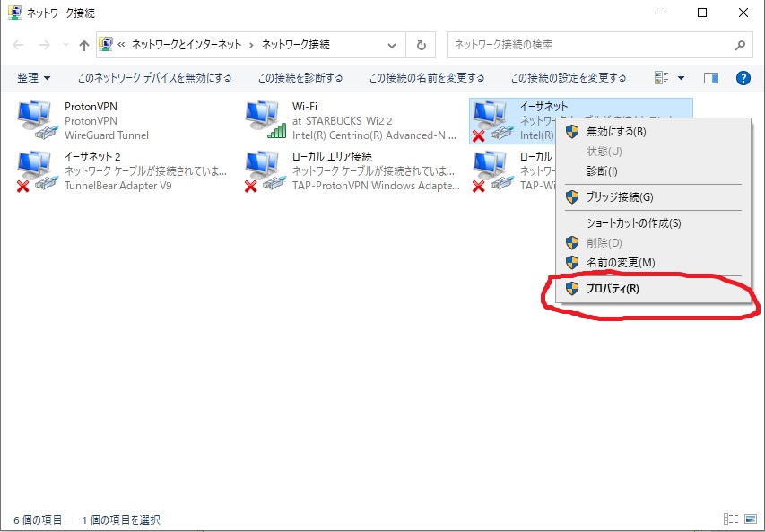Open Help via the question mark icon

pyautogui.click(x=743, y=77)
